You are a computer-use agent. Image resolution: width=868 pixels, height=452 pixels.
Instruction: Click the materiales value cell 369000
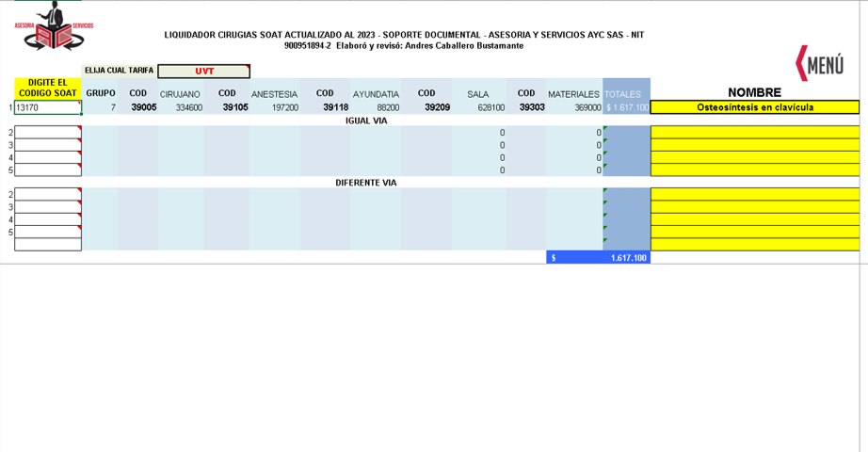(574, 108)
